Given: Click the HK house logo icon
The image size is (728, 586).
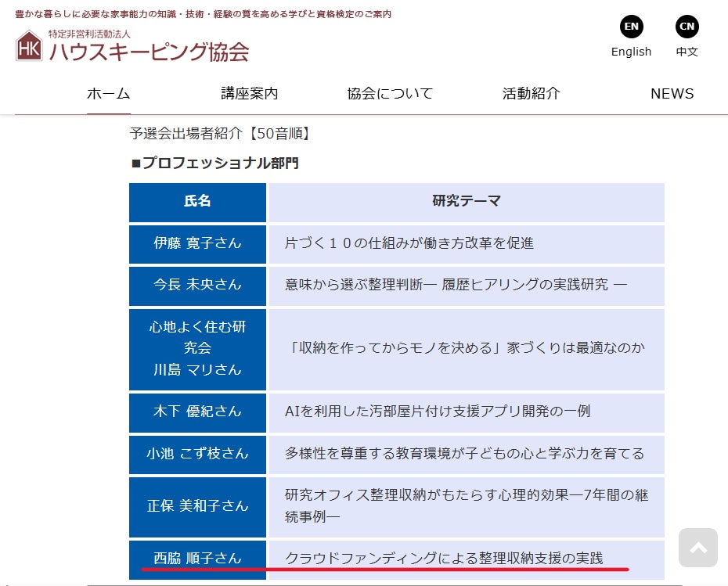Looking at the screenshot, I should (x=29, y=47).
